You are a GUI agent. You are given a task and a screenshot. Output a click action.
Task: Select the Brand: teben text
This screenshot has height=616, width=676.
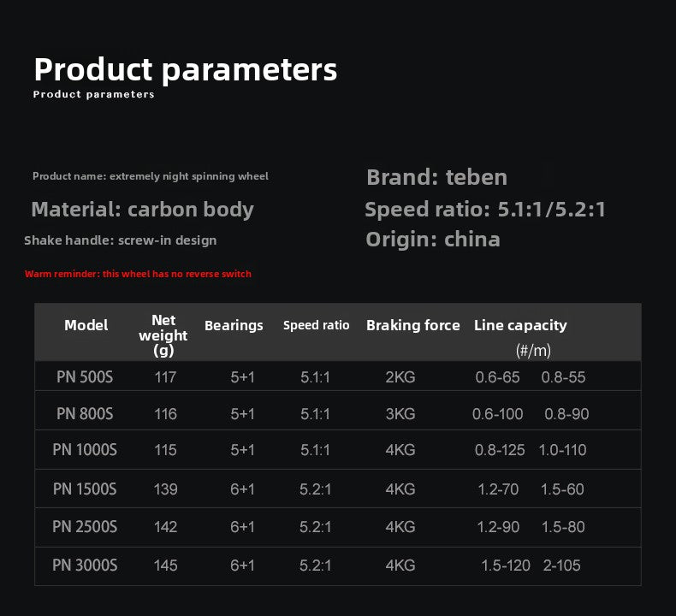436,178
